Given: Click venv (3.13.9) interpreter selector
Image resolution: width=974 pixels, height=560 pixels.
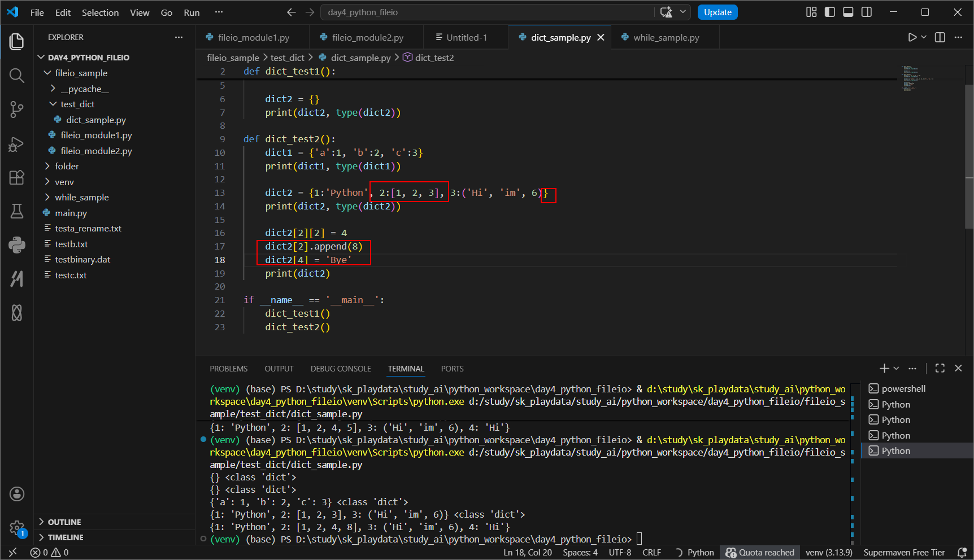Looking at the screenshot, I should tap(829, 553).
